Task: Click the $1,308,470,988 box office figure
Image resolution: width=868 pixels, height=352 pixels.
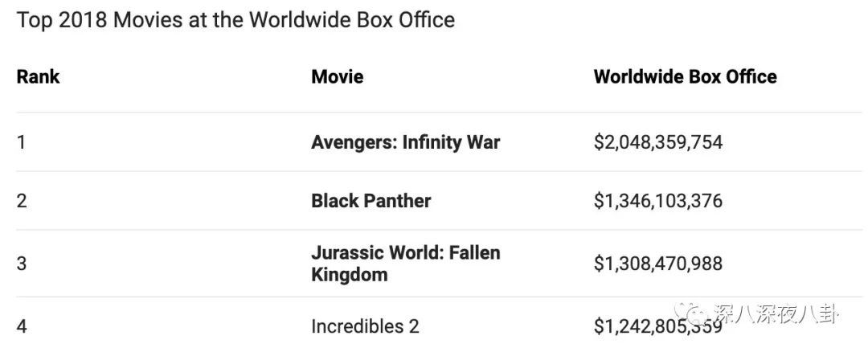Action: [657, 264]
